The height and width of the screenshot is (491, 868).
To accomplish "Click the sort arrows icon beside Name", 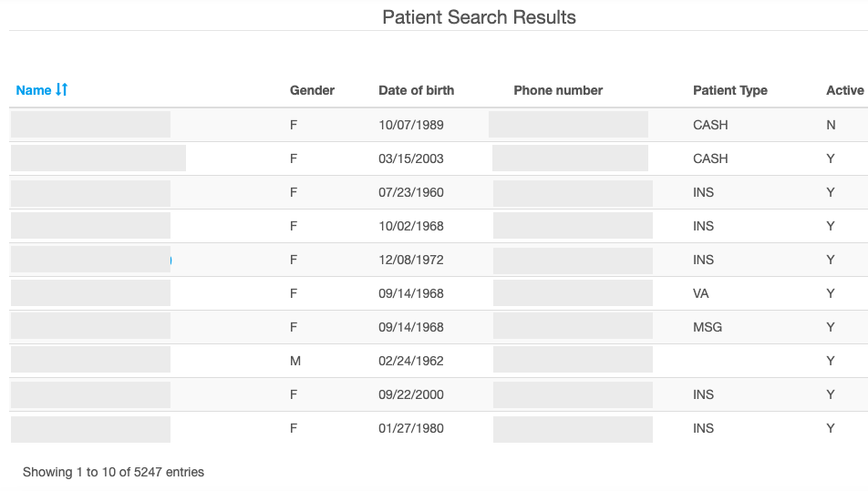I will [62, 90].
